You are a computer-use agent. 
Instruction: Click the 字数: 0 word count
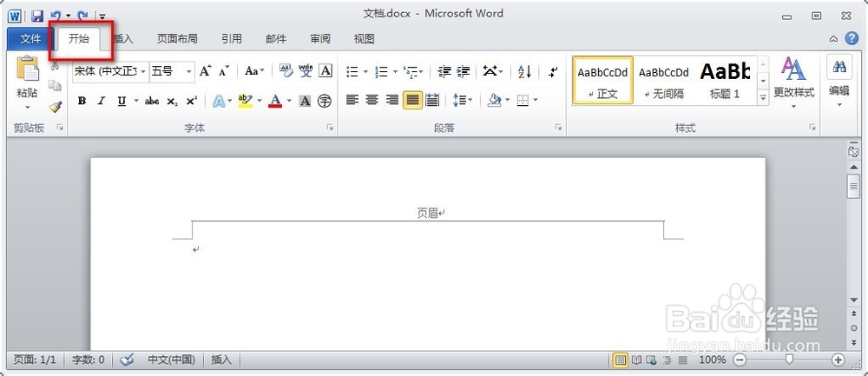tap(88, 360)
